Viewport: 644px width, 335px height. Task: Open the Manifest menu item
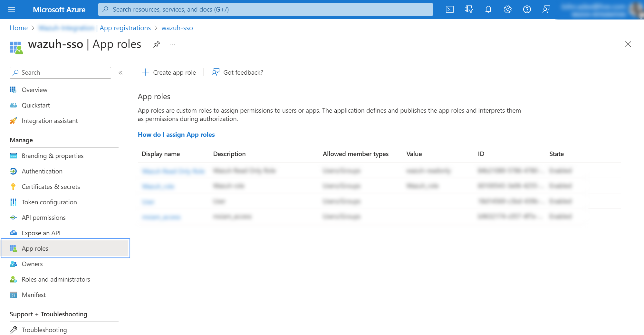(34, 295)
